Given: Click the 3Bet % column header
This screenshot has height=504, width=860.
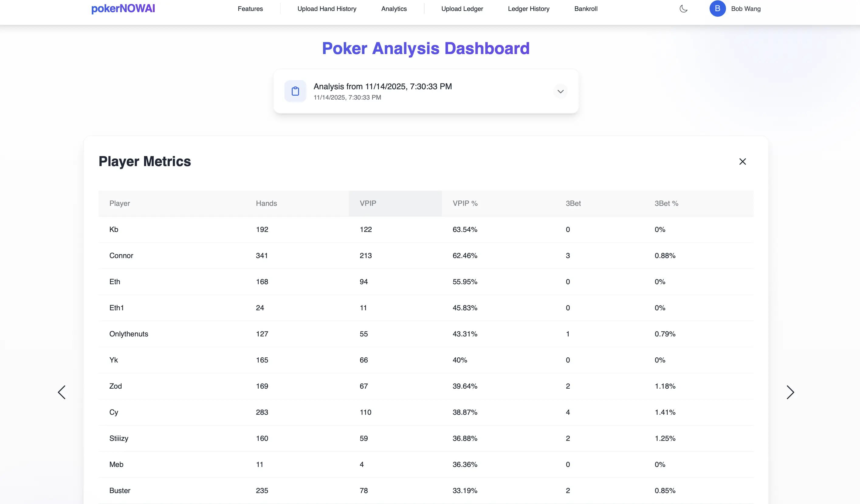Looking at the screenshot, I should tap(666, 203).
